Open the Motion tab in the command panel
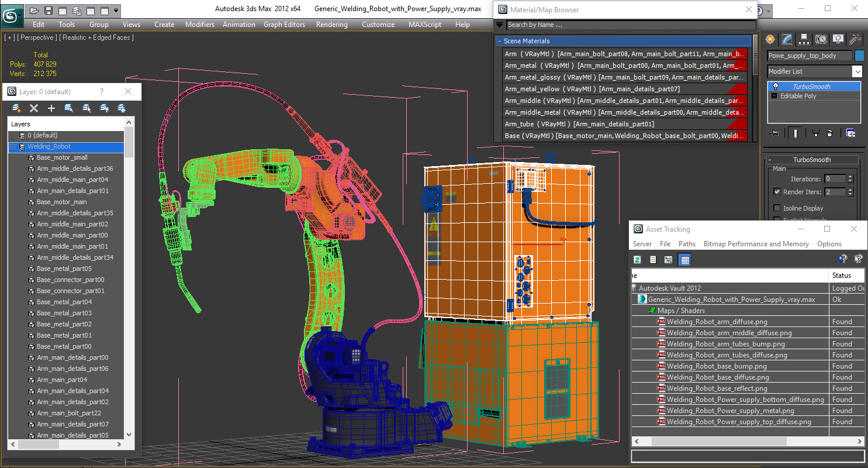 [821, 39]
